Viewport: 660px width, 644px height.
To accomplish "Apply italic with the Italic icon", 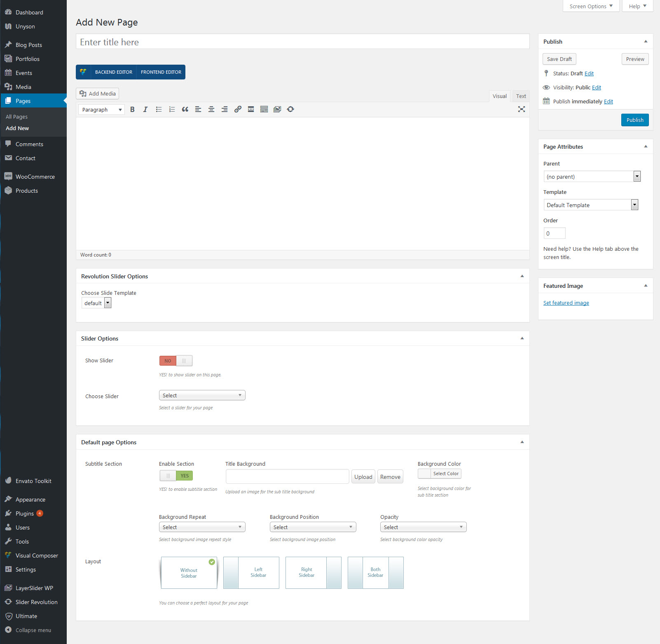I will click(145, 110).
